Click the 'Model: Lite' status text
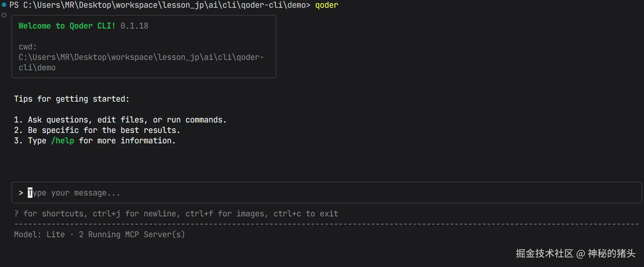 [x=39, y=235]
